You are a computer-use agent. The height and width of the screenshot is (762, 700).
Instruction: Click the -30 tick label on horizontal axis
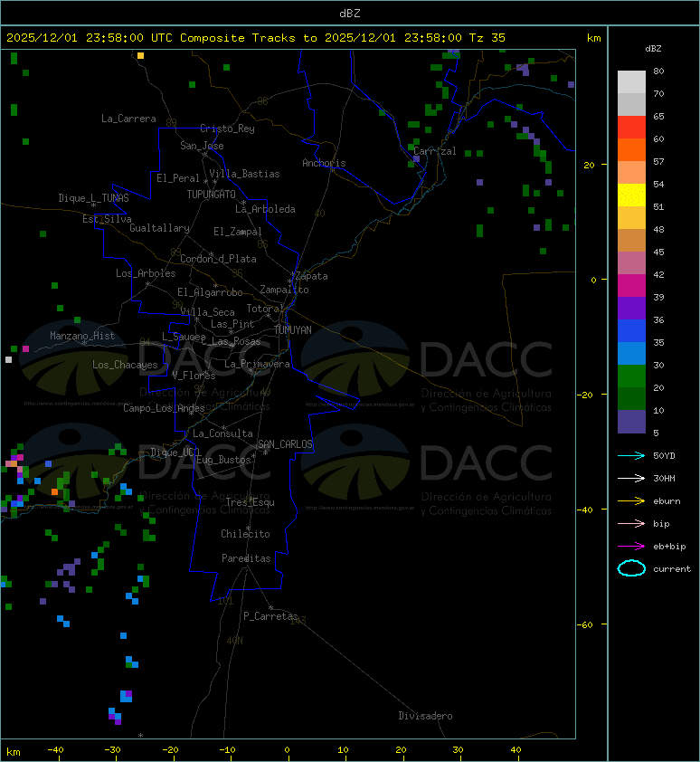pyautogui.click(x=113, y=750)
